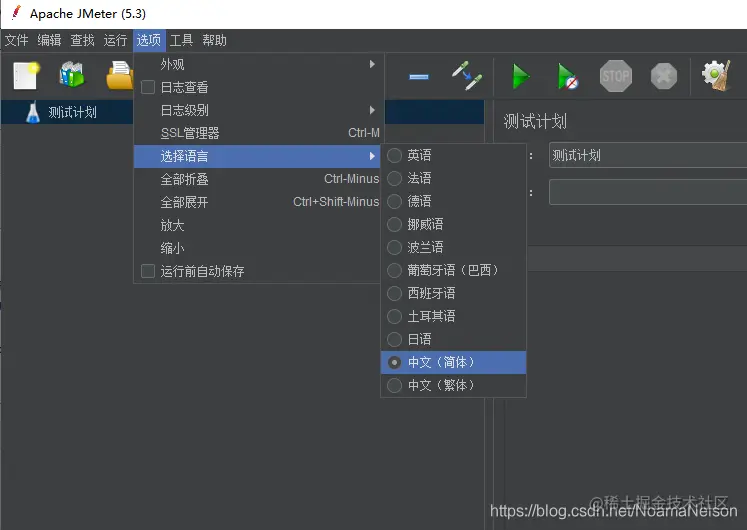
Task: Click the test plan flask icon in tree
Action: point(33,112)
